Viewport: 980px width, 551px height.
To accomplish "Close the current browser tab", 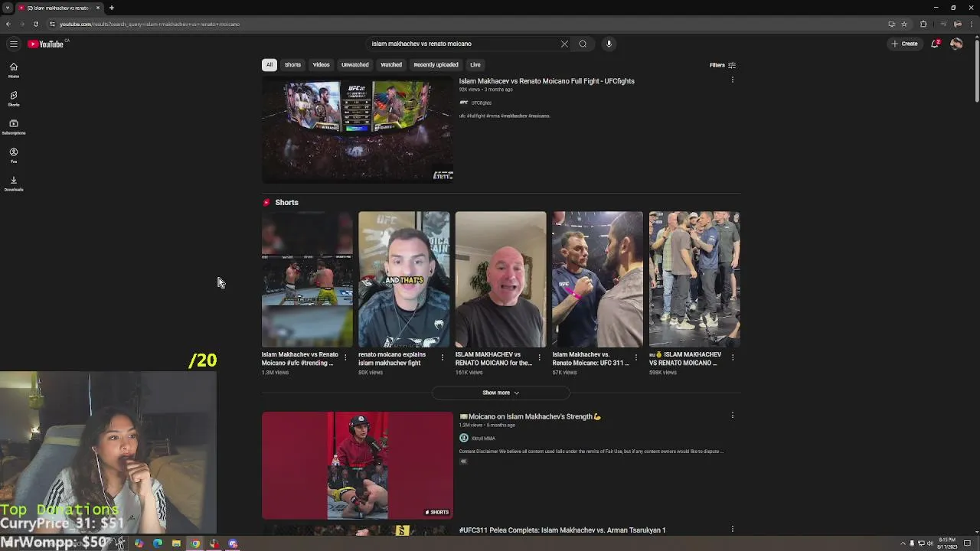I will point(98,8).
